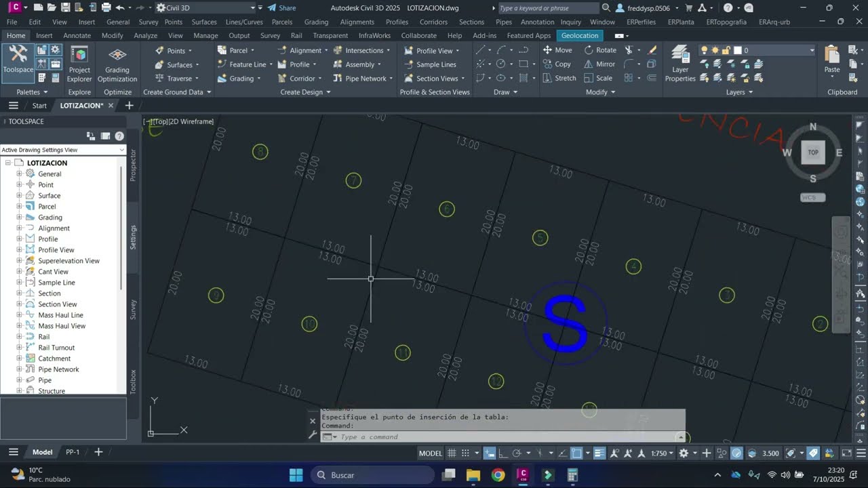The width and height of the screenshot is (868, 488).
Task: Toggle object snap in status bar
Action: tap(576, 453)
